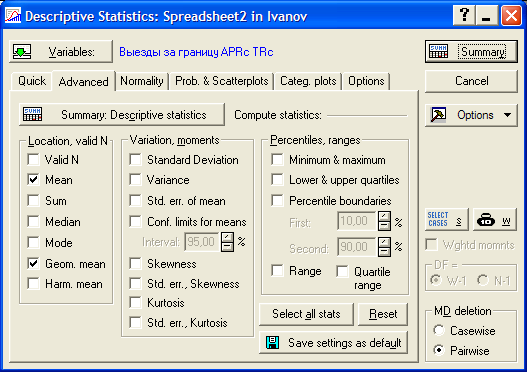Enable Lower & upper quartiles

pos(278,180)
